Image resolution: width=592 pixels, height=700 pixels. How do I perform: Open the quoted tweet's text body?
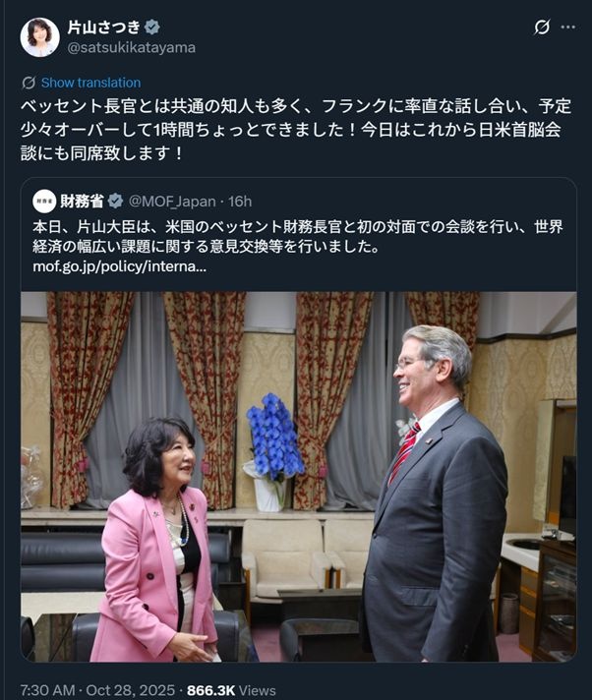pos(297,237)
